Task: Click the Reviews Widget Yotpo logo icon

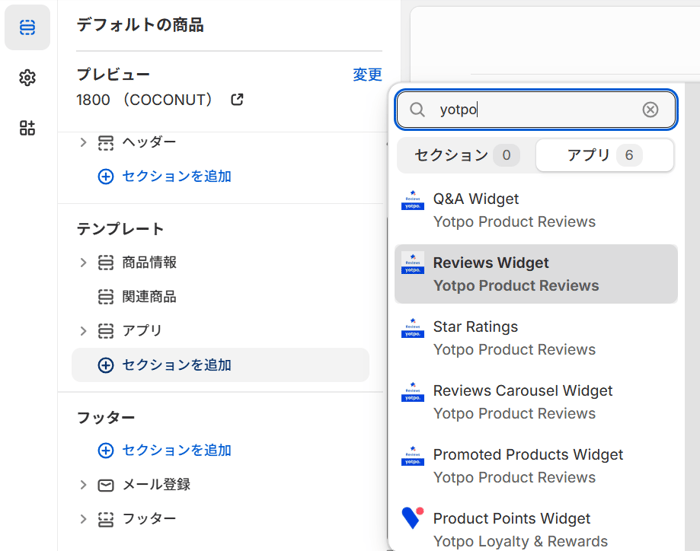Action: click(412, 263)
